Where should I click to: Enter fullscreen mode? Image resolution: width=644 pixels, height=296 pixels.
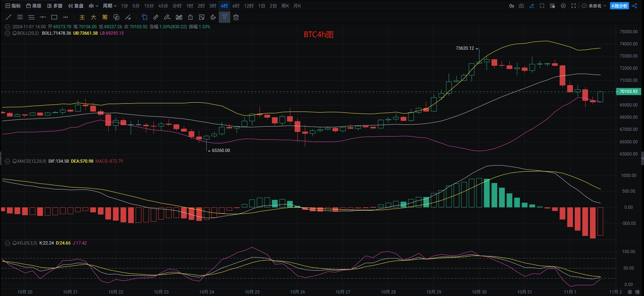(574, 6)
